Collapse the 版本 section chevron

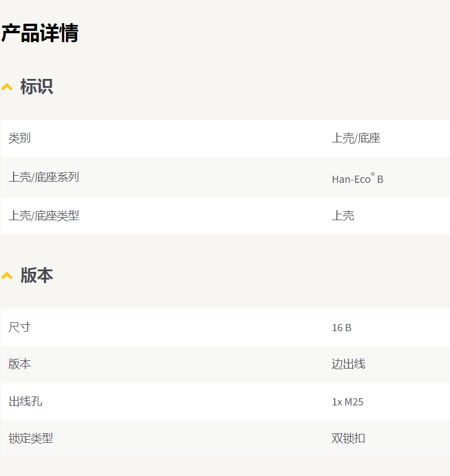[7, 276]
